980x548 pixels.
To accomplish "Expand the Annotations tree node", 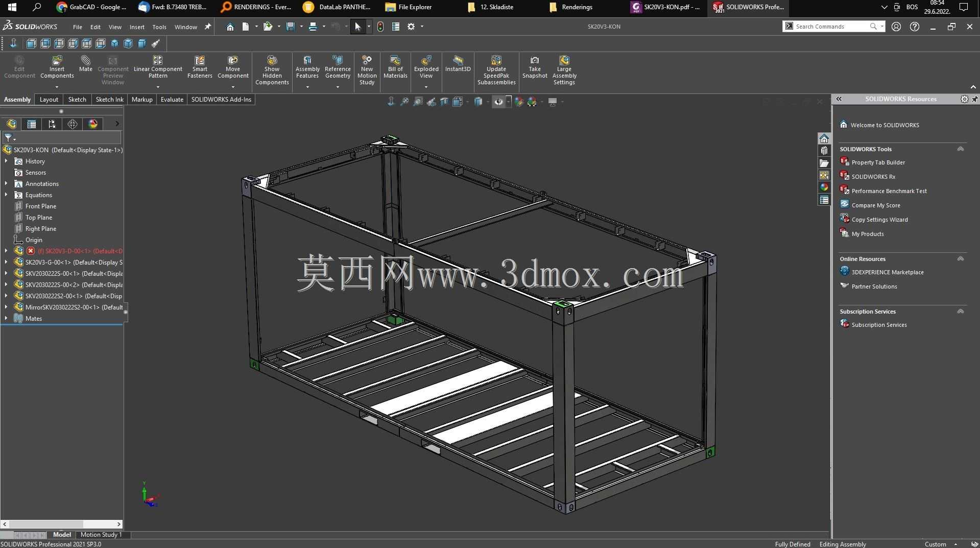I will pos(6,184).
